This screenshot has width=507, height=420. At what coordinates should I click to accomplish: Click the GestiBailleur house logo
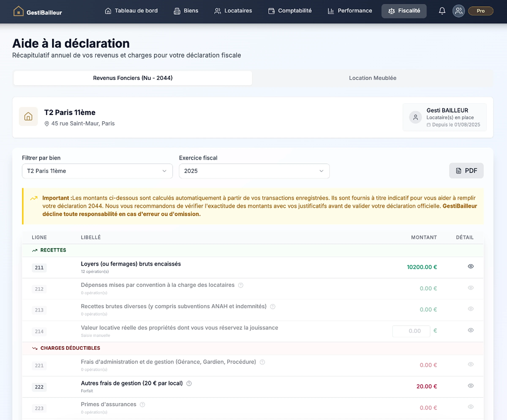[18, 11]
